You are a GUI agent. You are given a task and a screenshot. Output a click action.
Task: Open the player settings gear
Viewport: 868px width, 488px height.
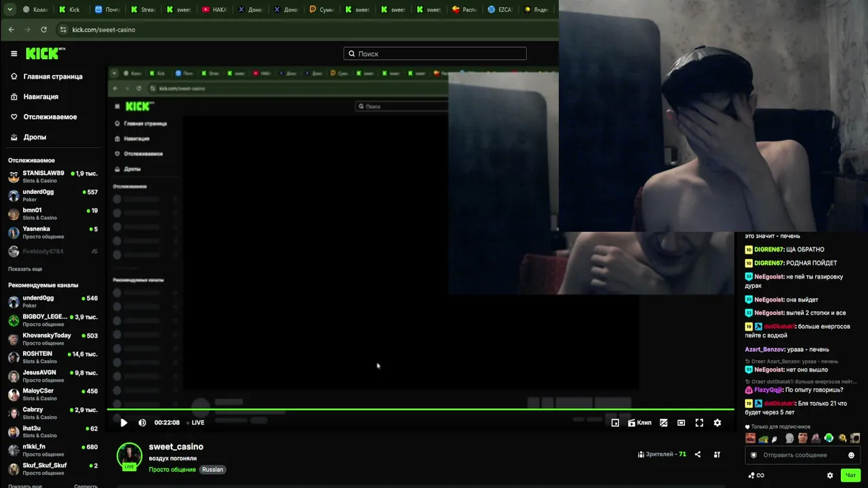click(x=717, y=422)
